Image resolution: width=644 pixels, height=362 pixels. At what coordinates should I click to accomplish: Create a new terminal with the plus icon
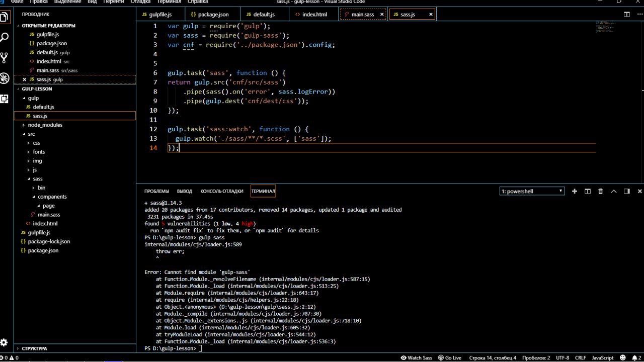(575, 191)
